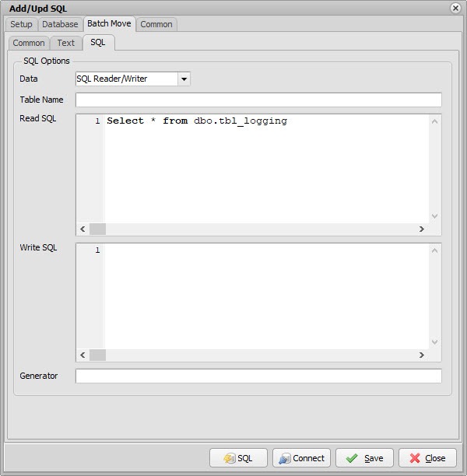Click the SQL button at the bottom
Viewport: 467px width, 476px height.
[x=238, y=458]
